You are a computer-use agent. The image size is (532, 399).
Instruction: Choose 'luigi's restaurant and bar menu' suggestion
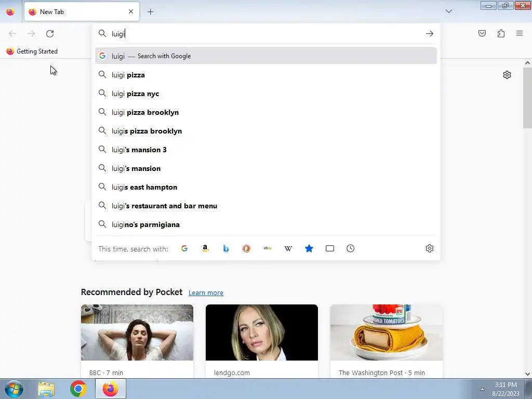point(266,206)
